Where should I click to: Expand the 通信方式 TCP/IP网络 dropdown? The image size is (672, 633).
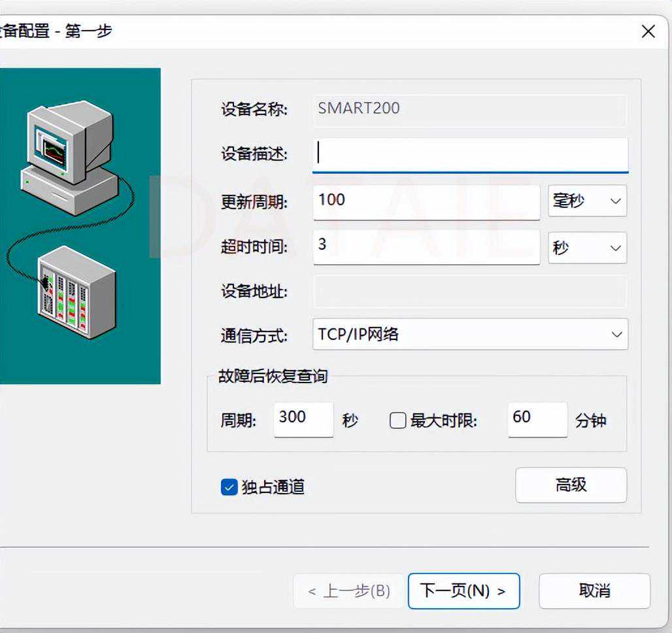(469, 334)
